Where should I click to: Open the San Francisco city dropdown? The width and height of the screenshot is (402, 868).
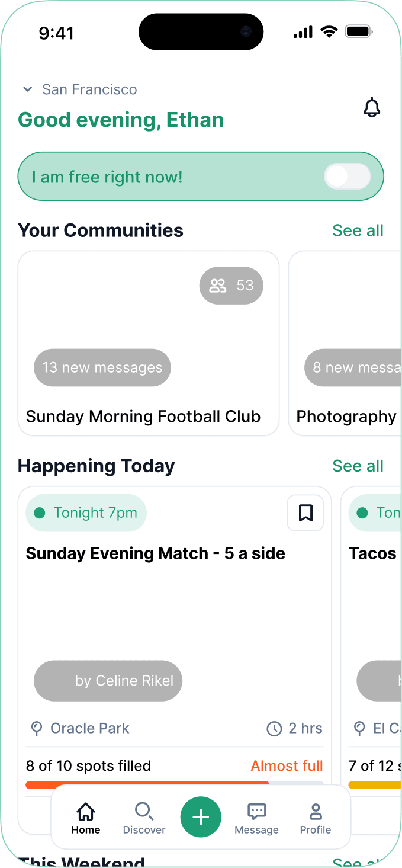coord(89,89)
